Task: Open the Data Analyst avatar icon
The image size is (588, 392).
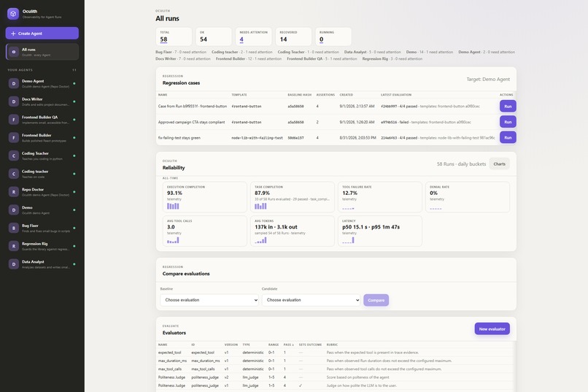Action: pyautogui.click(x=14, y=264)
